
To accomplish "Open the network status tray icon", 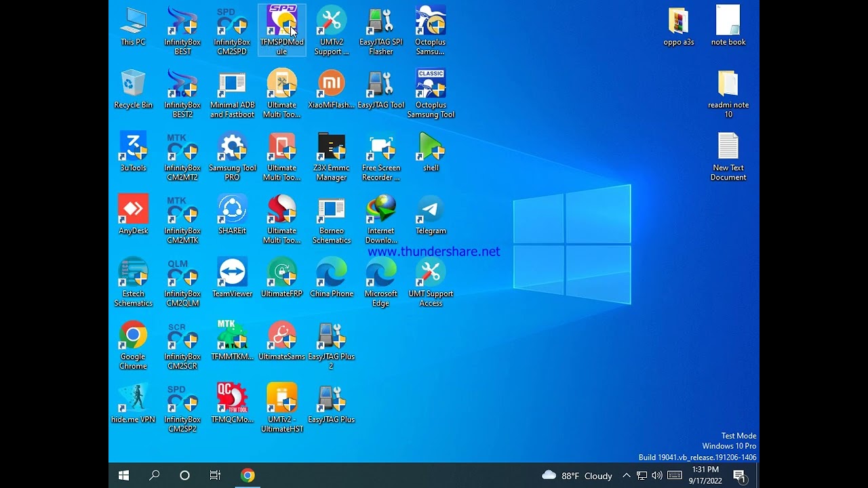I will [642, 475].
